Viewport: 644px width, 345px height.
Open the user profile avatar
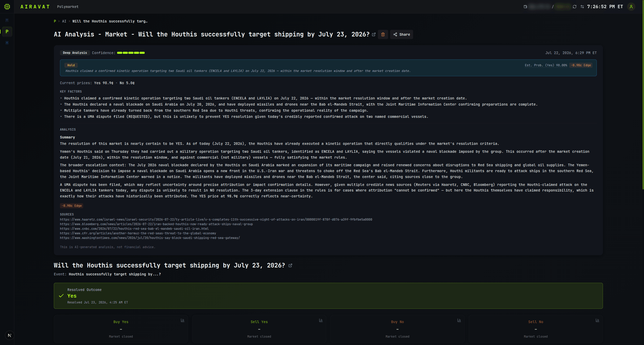pos(631,7)
